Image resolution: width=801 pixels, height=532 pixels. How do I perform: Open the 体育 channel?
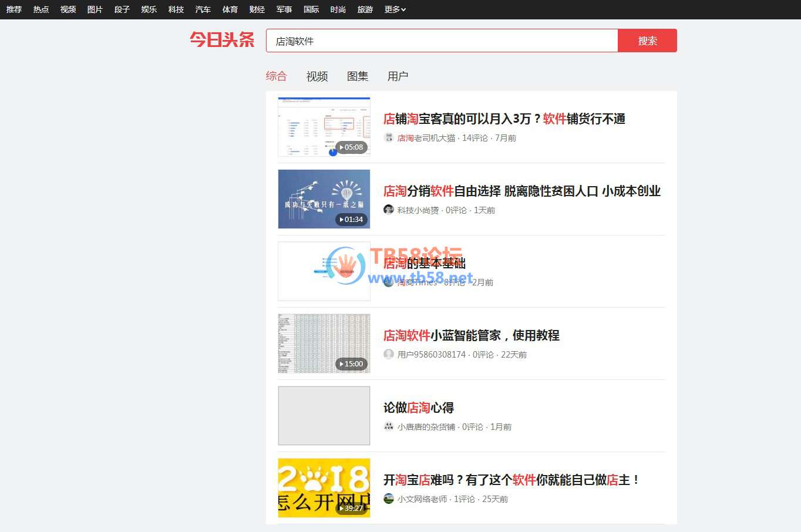pos(230,9)
